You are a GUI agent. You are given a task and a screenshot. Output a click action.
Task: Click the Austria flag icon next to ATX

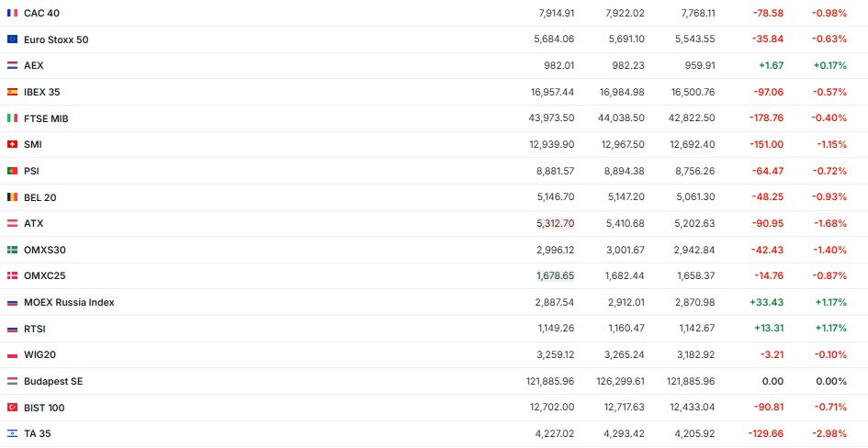click(12, 223)
